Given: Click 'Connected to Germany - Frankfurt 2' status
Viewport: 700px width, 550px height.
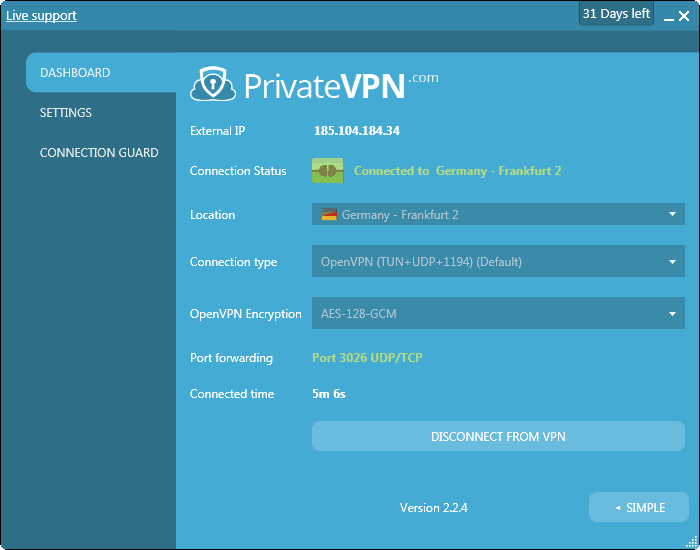Looking at the screenshot, I should click(458, 171).
